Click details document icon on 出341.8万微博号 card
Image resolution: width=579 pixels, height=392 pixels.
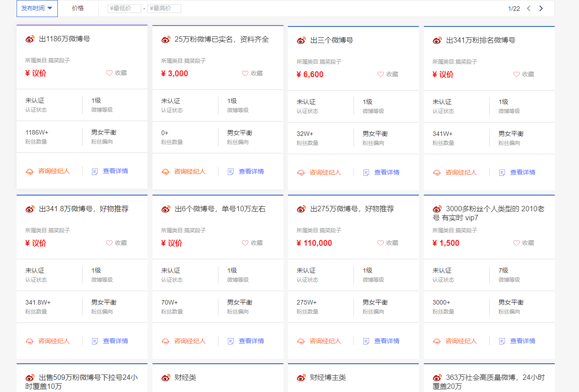pos(95,341)
